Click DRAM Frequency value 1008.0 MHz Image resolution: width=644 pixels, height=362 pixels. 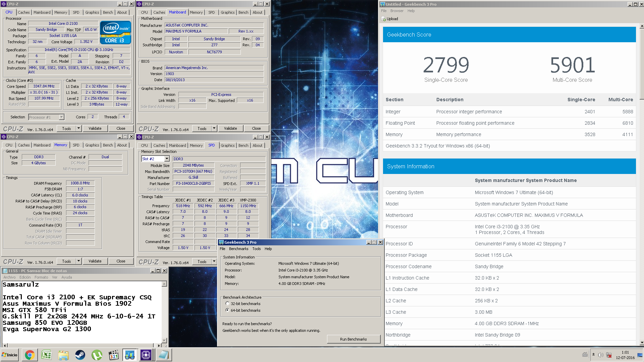coord(80,183)
